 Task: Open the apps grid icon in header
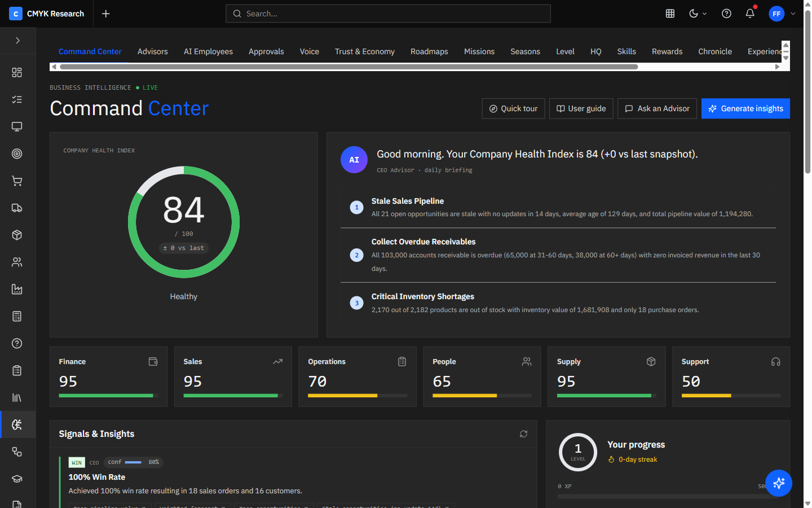tap(670, 14)
